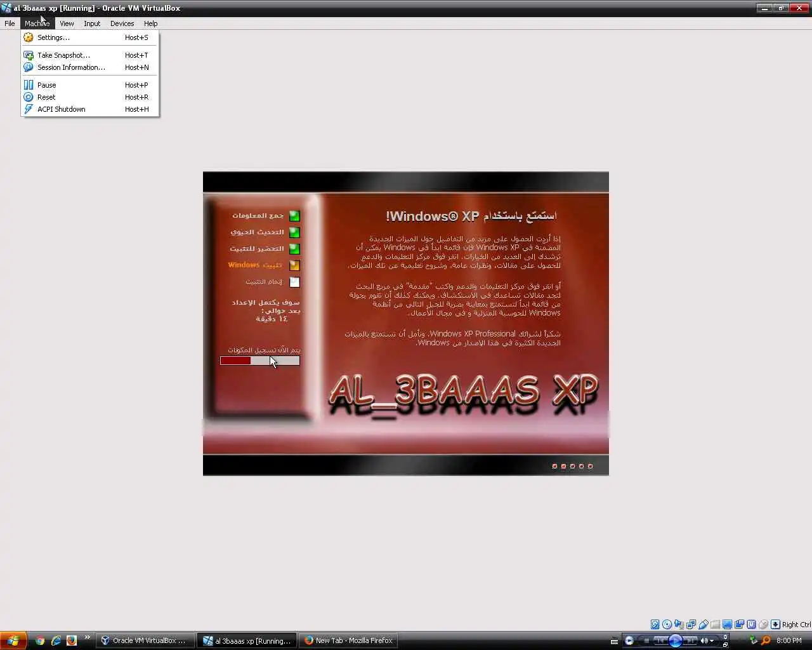Click the Windows Start button
Viewport: 812px width, 650px height.
click(x=13, y=640)
